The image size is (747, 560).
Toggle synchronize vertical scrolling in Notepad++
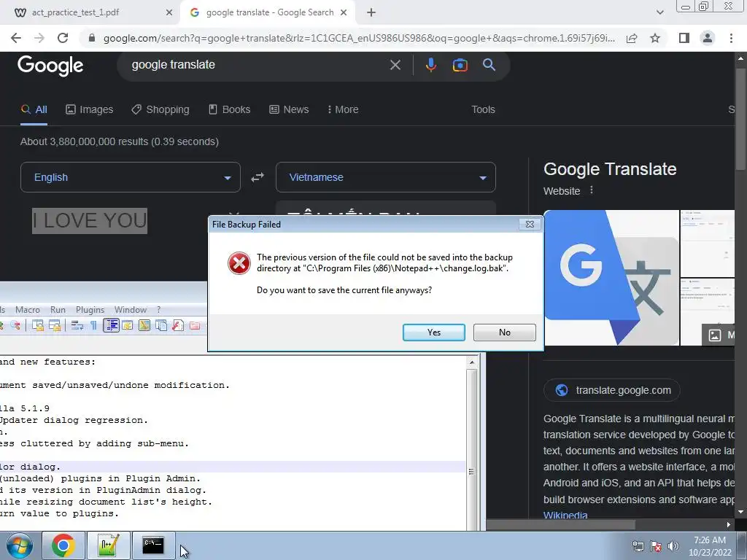coord(38,325)
